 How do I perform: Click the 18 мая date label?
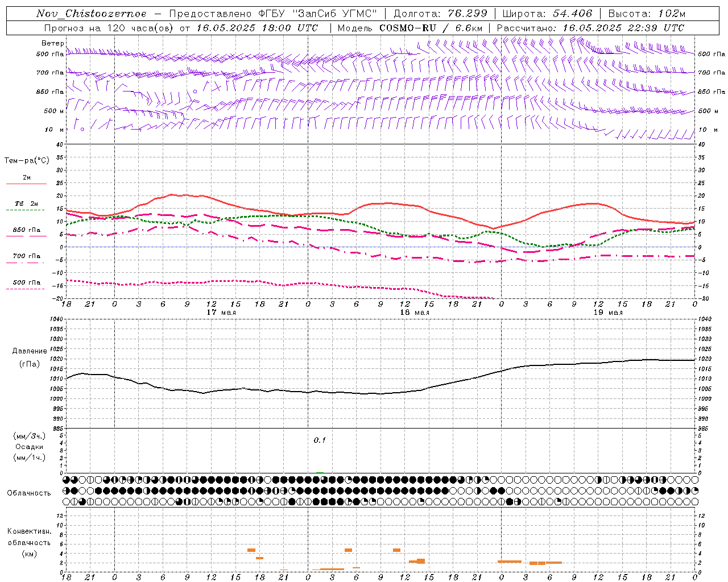pos(414,313)
